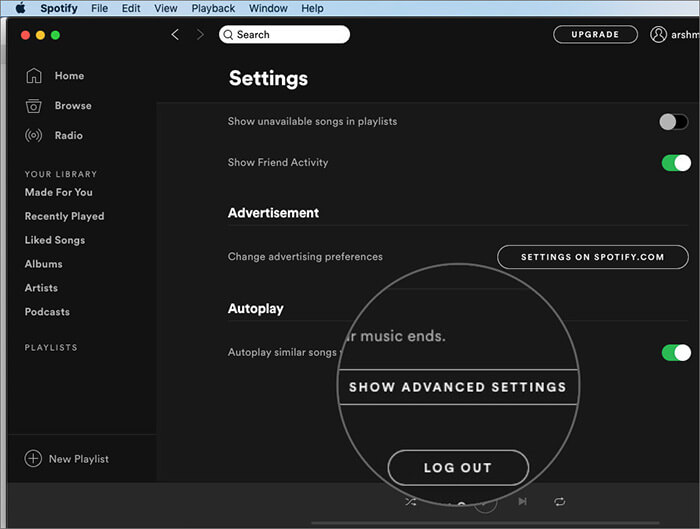Open Artists in library
The height and width of the screenshot is (529, 700).
pos(41,288)
